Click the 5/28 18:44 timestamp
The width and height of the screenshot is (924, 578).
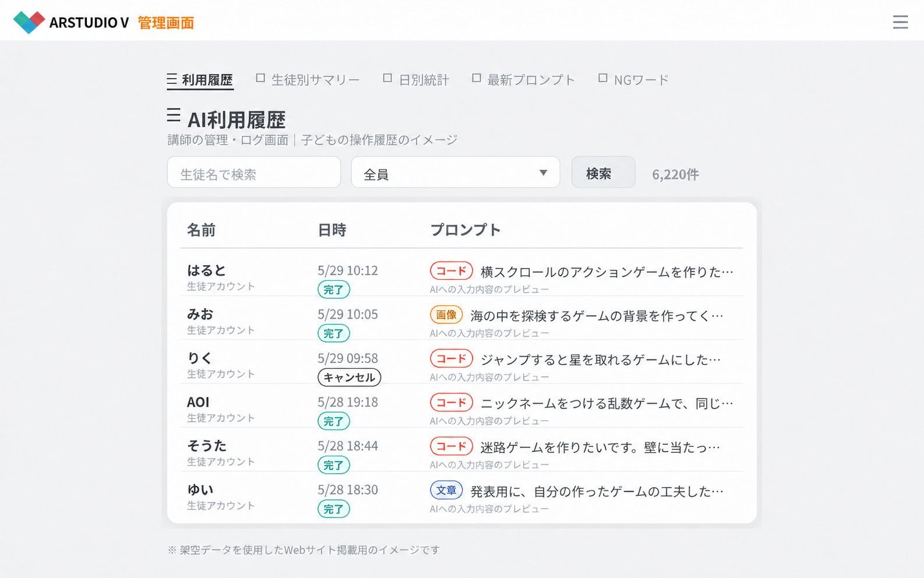[348, 446]
